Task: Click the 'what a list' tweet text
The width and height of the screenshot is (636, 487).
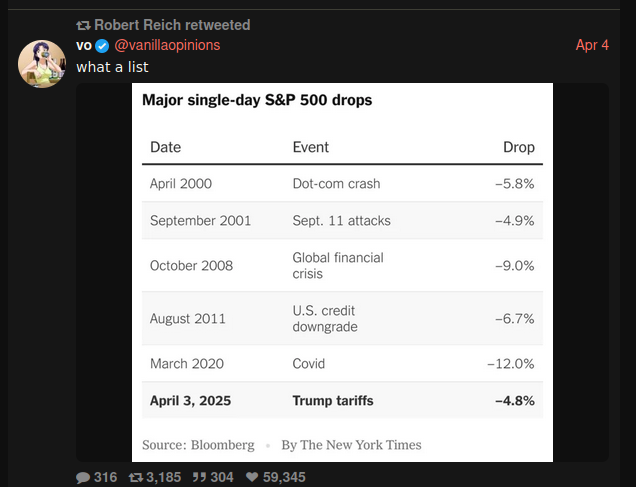Action: coord(112,67)
